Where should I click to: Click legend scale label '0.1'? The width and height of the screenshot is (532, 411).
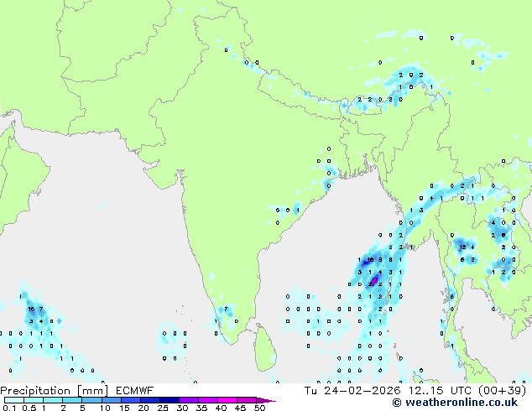(x=8, y=408)
